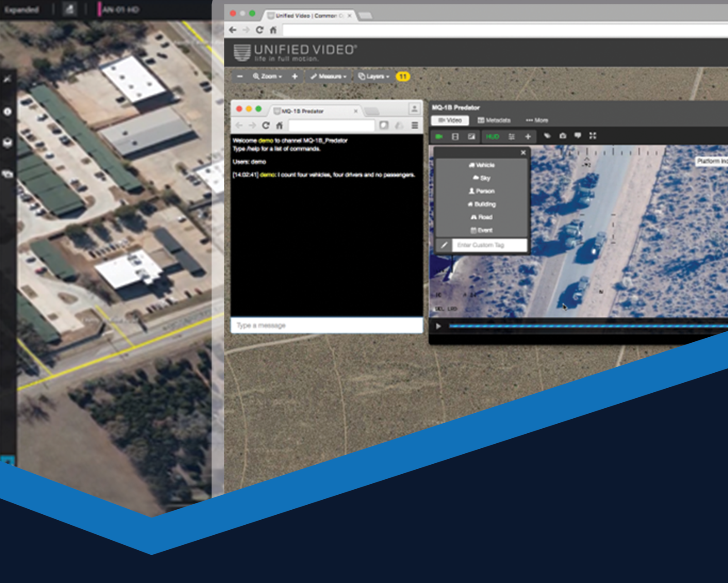The height and width of the screenshot is (583, 728).
Task: Click the extension icon beside chat address bar
Action: tap(384, 125)
